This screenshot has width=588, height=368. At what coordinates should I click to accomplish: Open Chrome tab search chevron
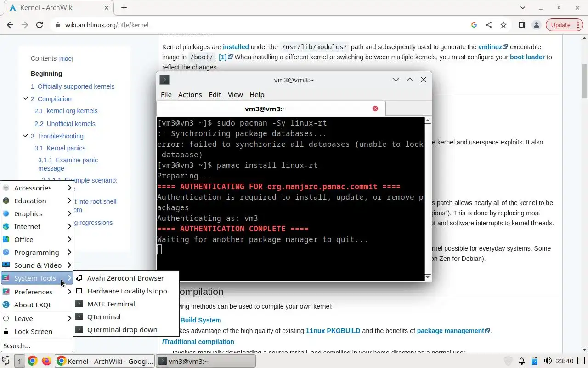(523, 8)
